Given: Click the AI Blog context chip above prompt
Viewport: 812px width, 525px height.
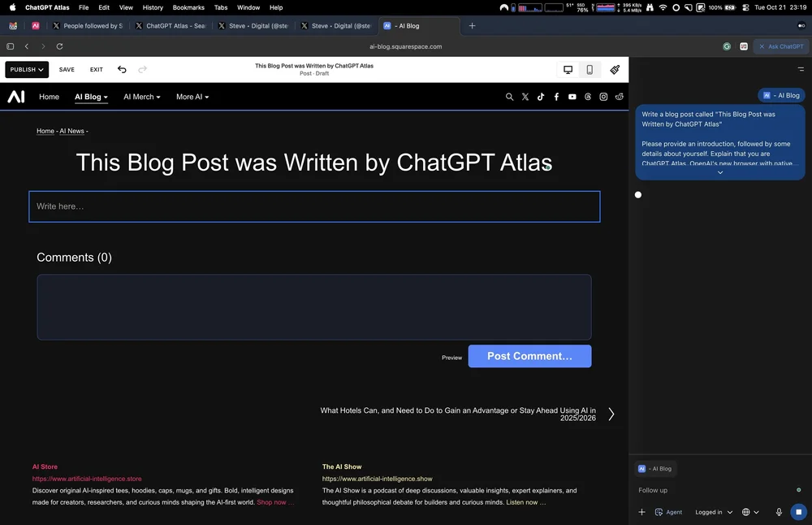Looking at the screenshot, I should 781,95.
